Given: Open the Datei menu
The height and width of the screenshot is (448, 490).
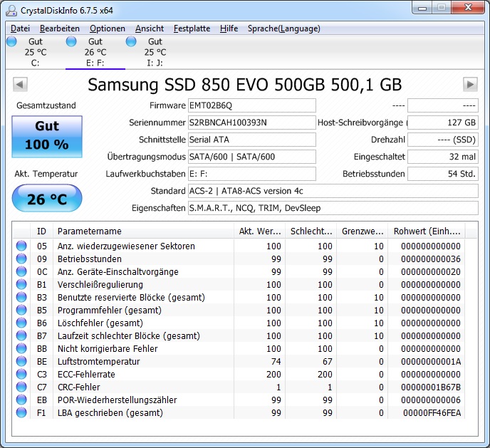Looking at the screenshot, I should pyautogui.click(x=21, y=28).
